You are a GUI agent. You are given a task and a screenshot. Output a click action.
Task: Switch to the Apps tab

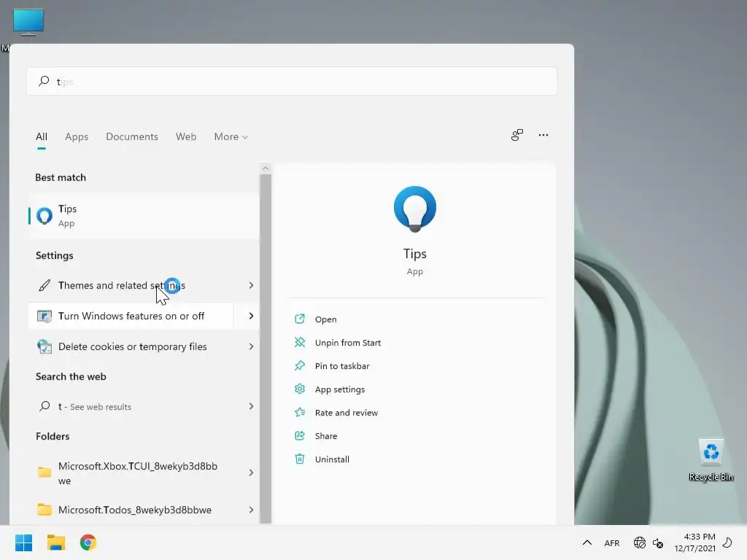[x=77, y=136]
